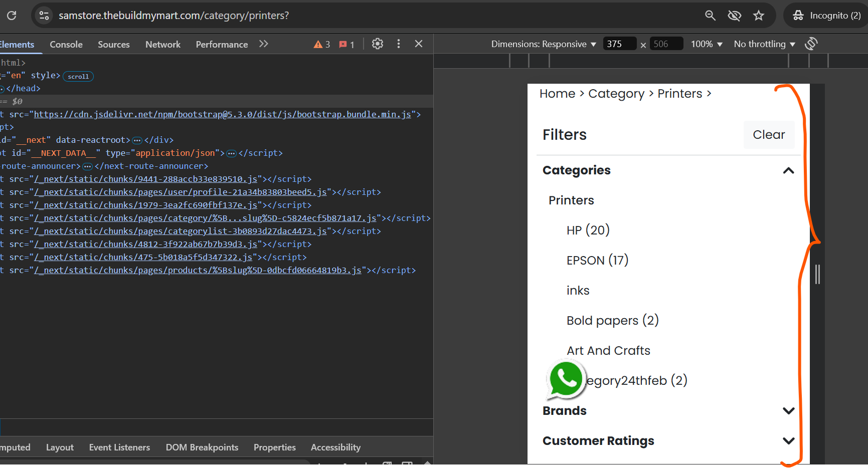Select the Art And Crafts category
Screen dimensions: 868x469
tap(608, 351)
